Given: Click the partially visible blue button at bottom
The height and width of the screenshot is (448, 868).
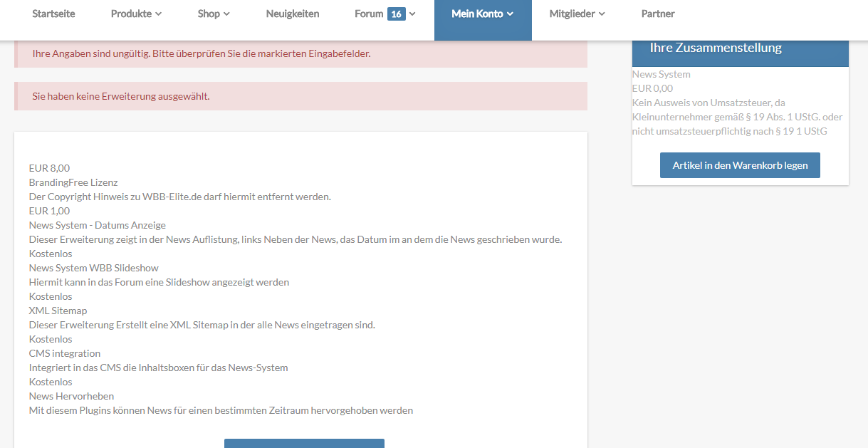Looking at the screenshot, I should pyautogui.click(x=304, y=443).
